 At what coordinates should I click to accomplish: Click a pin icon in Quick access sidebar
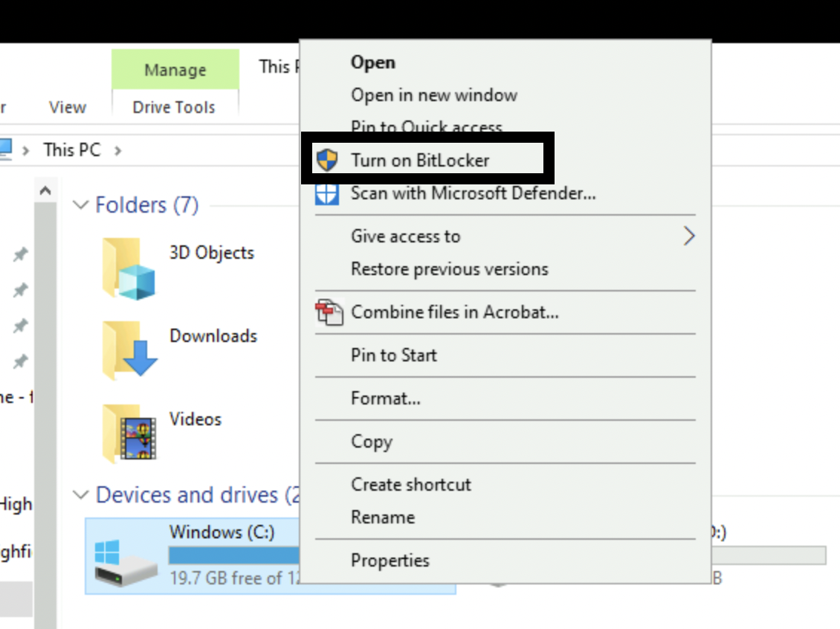click(x=19, y=254)
